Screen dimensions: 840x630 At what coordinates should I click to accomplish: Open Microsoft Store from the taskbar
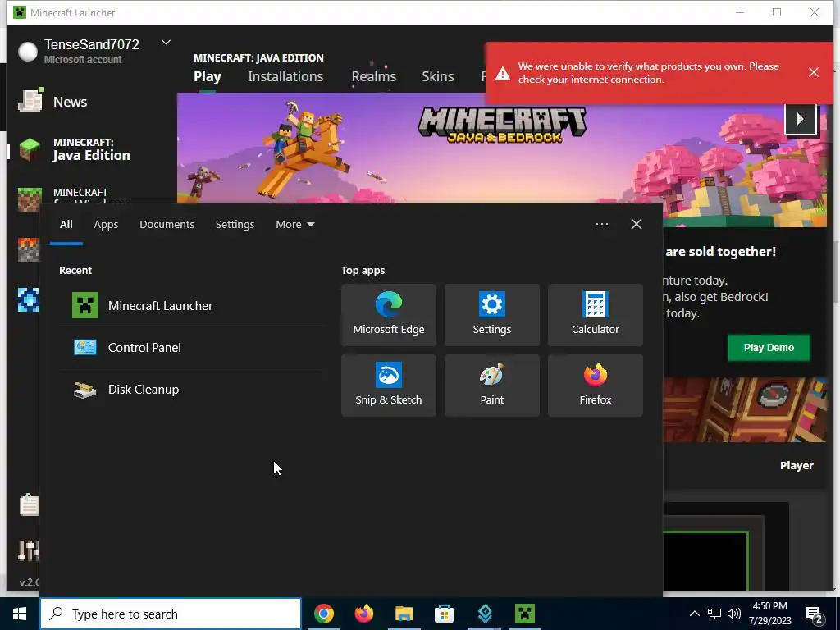(x=444, y=614)
